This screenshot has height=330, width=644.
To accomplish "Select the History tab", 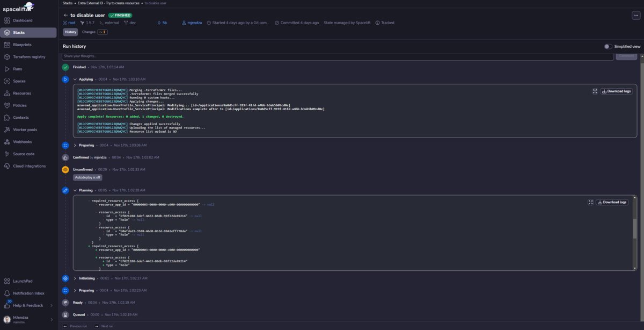I will click(70, 32).
